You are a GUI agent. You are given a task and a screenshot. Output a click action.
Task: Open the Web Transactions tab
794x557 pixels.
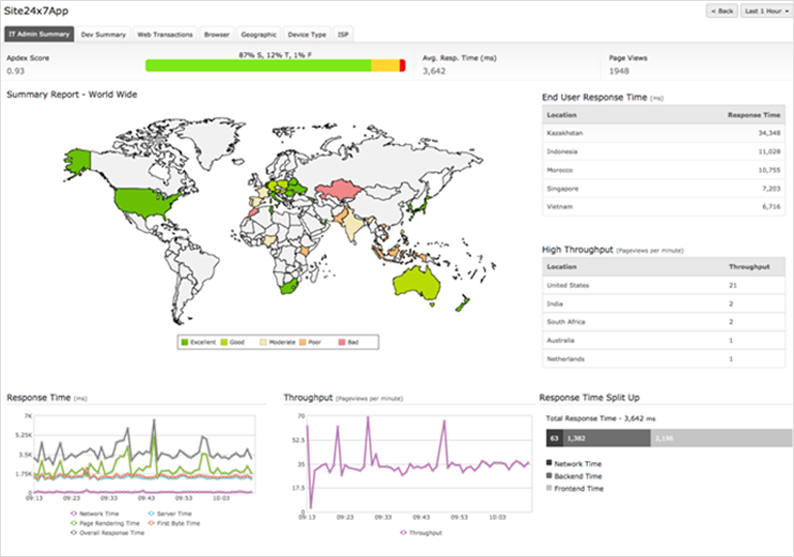coord(165,34)
